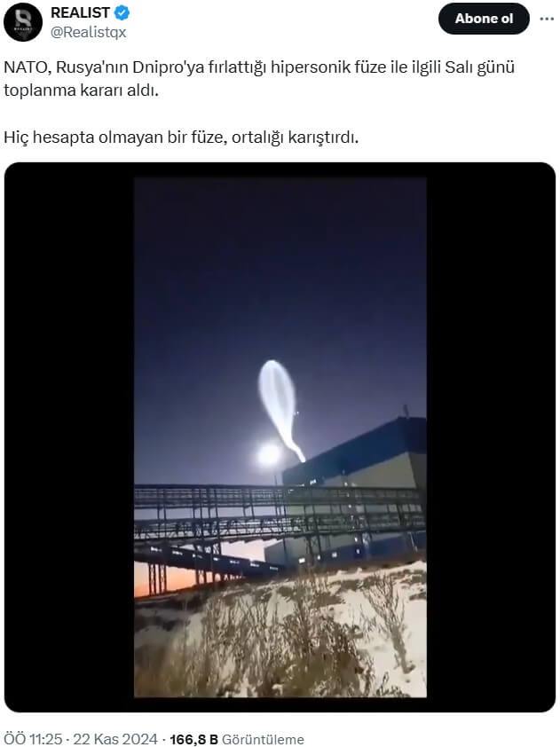Click the black area left of the video

69,437
